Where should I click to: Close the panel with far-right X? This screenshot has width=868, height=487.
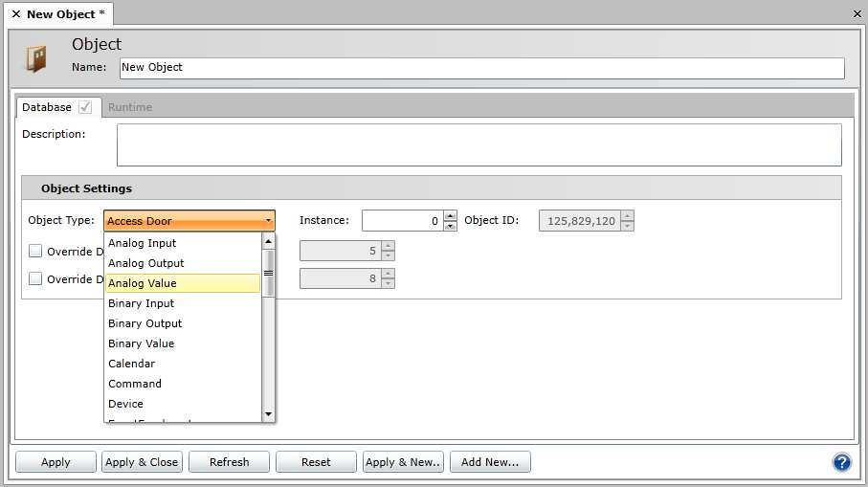coord(857,14)
